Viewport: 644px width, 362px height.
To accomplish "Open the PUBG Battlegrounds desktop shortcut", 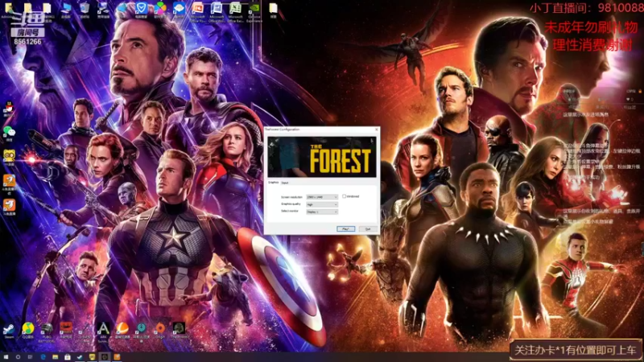I will click(47, 331).
